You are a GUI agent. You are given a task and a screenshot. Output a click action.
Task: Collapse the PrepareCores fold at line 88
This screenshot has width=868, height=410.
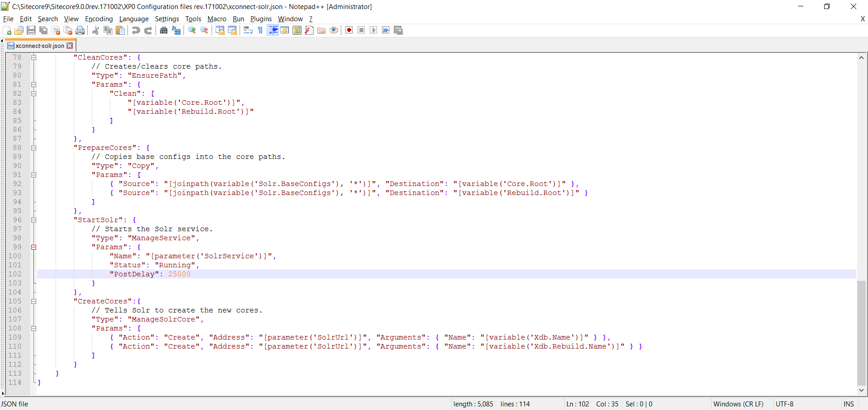(x=33, y=148)
